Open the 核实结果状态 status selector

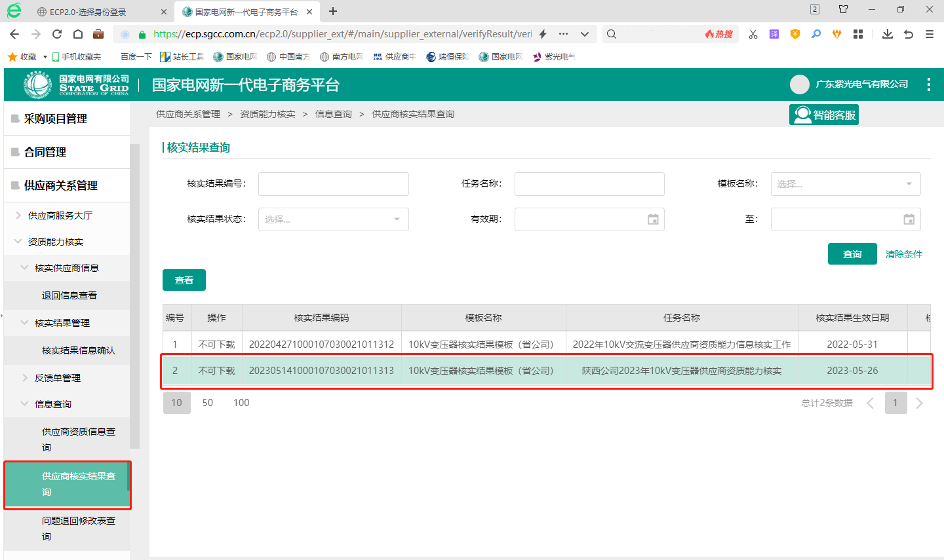coord(333,219)
